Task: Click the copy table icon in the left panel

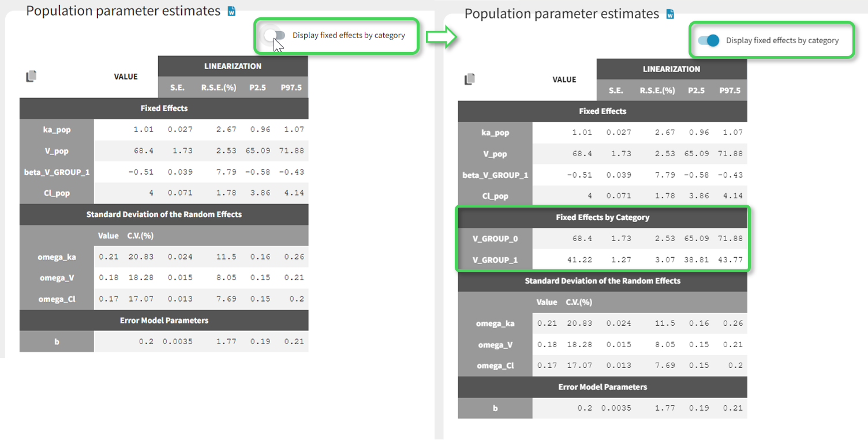Action: 32,76
